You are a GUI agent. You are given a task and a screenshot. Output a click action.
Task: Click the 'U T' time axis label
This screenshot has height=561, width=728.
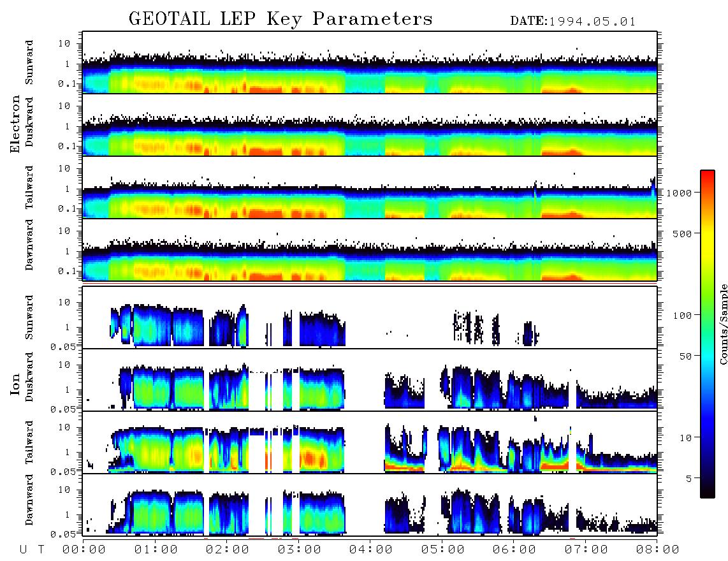[x=32, y=550]
